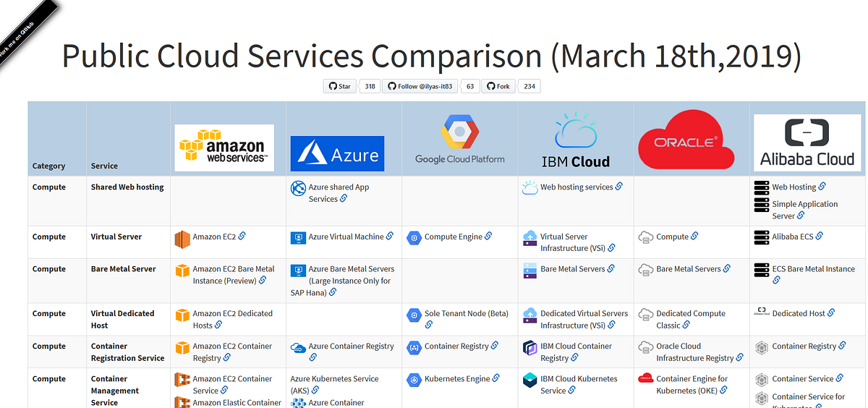The image size is (868, 408).
Task: Open the 63 followers count
Action: click(x=470, y=86)
